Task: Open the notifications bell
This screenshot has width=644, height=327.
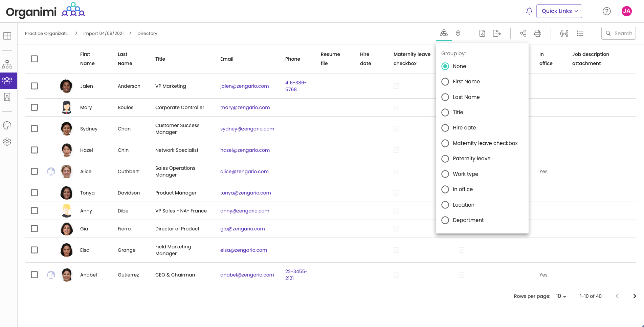Action: 529,11
